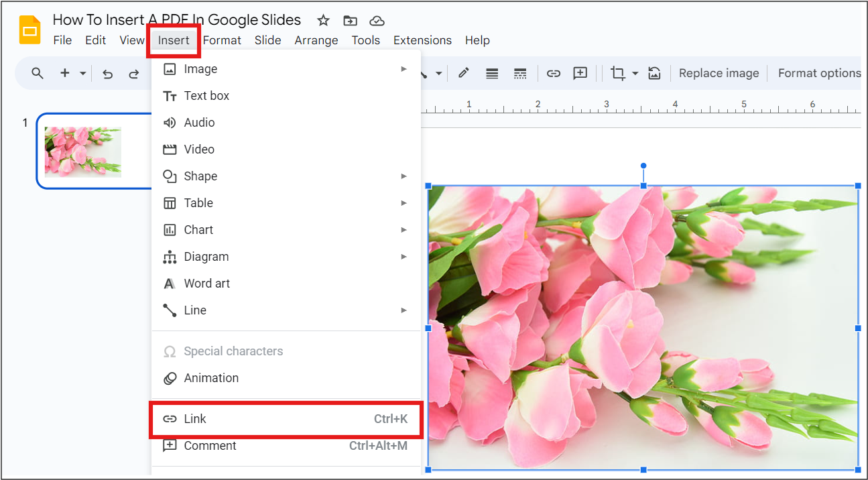The height and width of the screenshot is (480, 868).
Task: Star the presentation next to its title
Action: 322,20
